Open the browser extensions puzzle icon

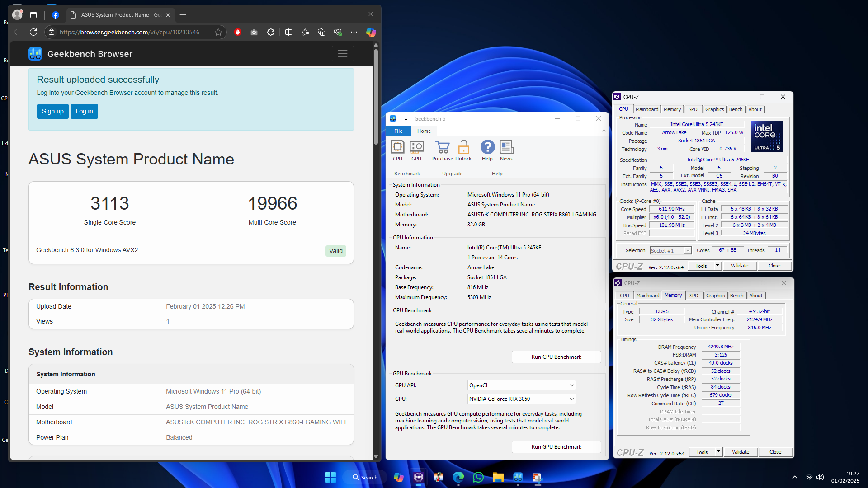pyautogui.click(x=270, y=32)
